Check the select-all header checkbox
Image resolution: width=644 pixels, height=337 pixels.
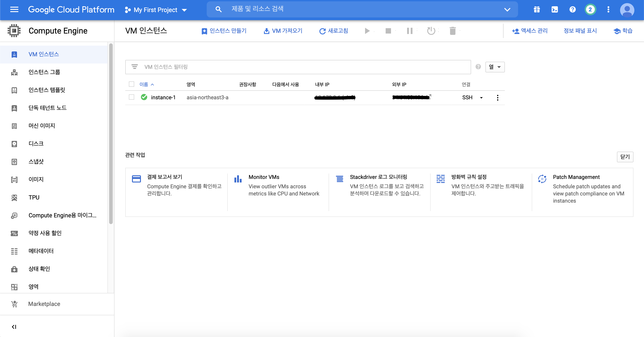click(132, 84)
